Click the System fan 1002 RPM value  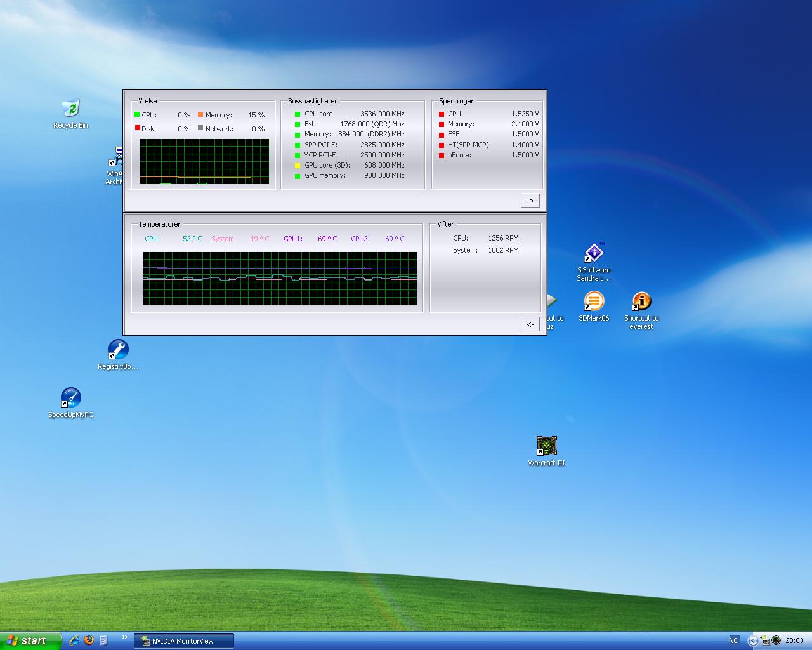(x=503, y=250)
